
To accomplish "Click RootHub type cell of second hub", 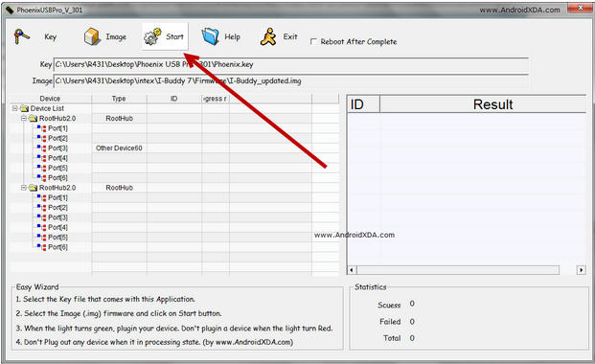I will 119,188.
